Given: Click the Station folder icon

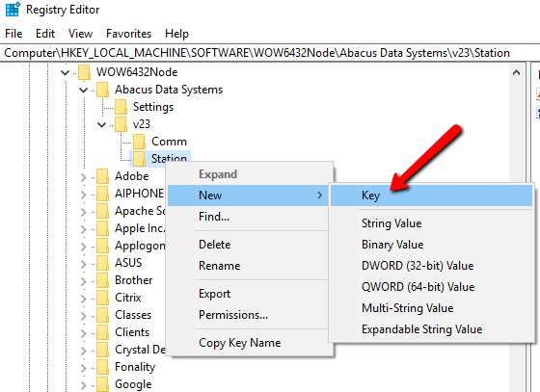Looking at the screenshot, I should tap(140, 159).
